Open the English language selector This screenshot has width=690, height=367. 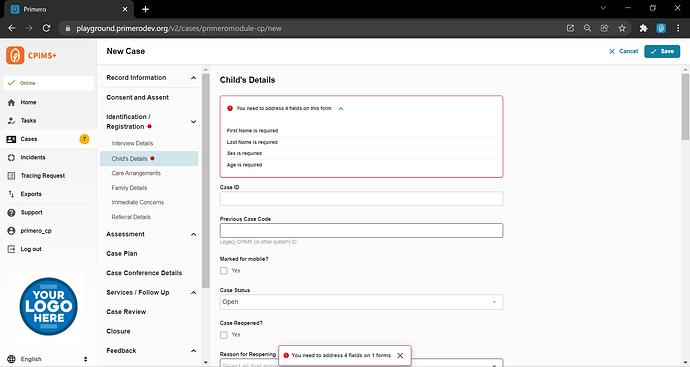pyautogui.click(x=53, y=359)
